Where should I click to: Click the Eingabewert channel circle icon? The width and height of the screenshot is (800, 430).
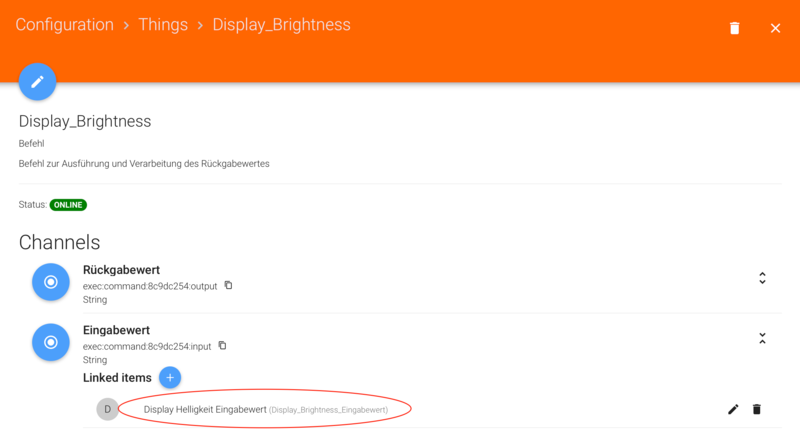pyautogui.click(x=50, y=342)
